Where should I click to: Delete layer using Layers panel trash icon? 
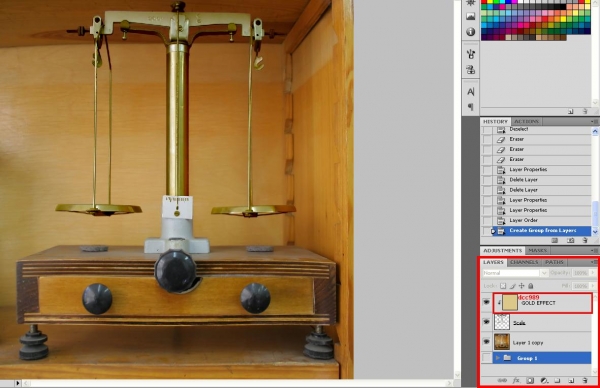pos(585,380)
